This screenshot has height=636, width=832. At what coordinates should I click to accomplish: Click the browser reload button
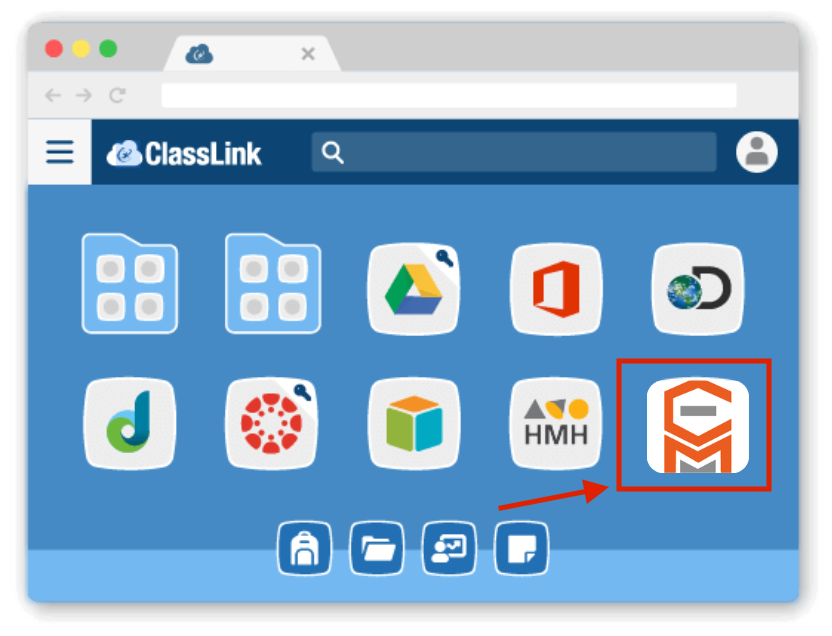click(x=117, y=95)
